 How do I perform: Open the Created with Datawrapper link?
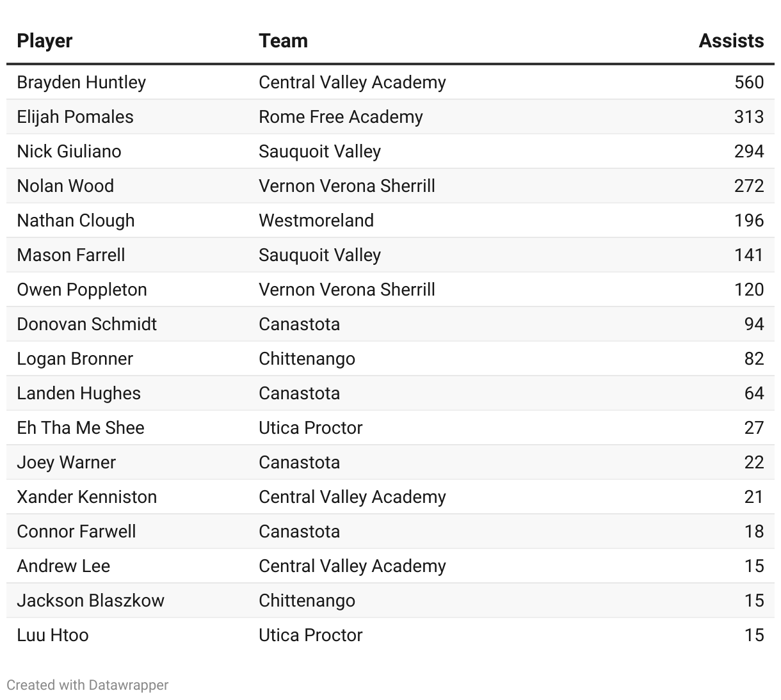[x=87, y=685]
